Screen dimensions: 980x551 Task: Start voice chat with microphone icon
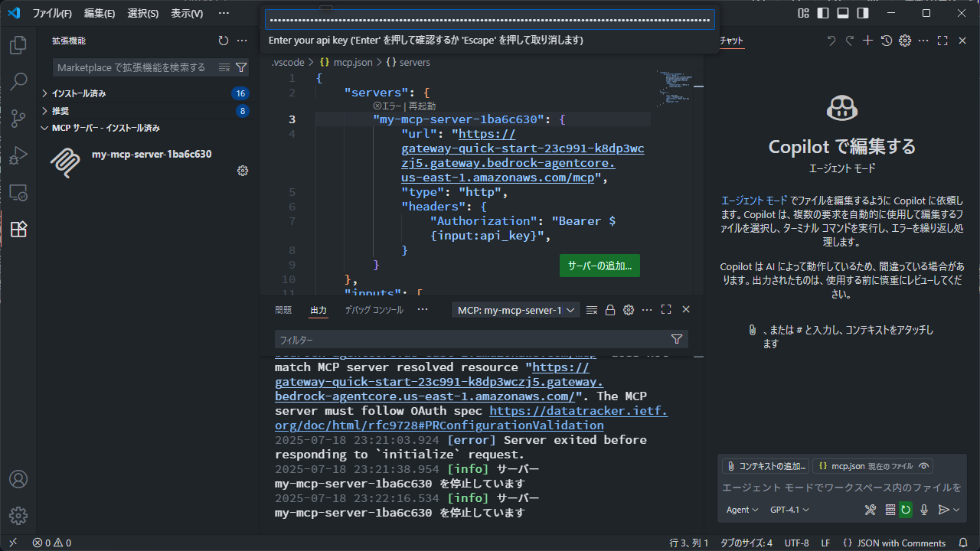[x=924, y=510]
